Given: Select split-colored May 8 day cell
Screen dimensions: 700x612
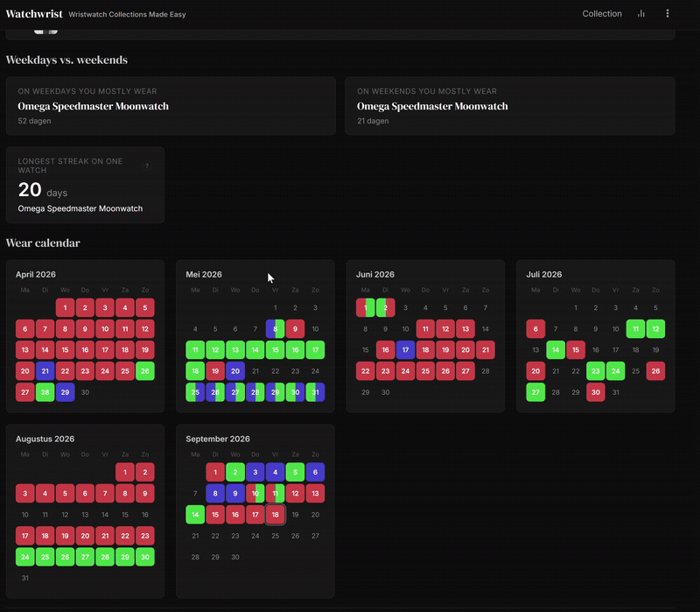Looking at the screenshot, I should point(275,329).
